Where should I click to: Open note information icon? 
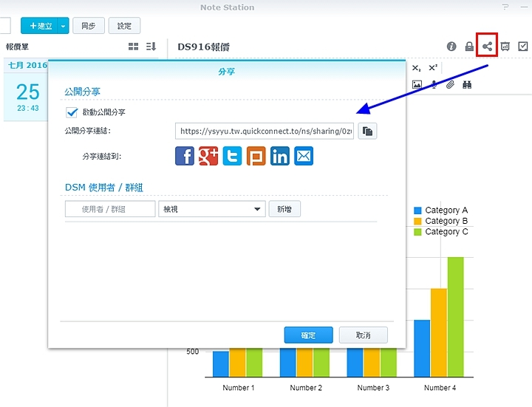pyautogui.click(x=451, y=47)
